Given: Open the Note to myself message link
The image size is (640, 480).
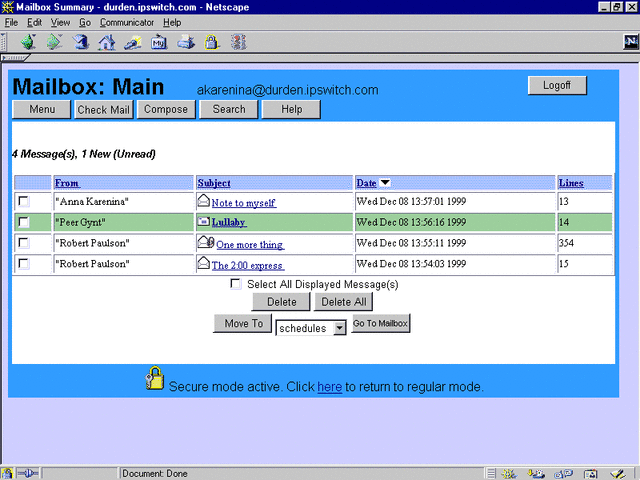Looking at the screenshot, I should point(244,202).
